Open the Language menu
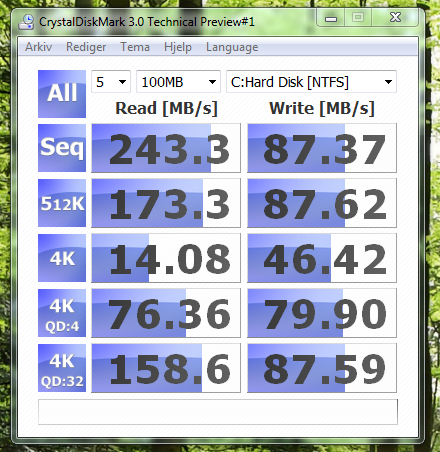 pyautogui.click(x=232, y=47)
